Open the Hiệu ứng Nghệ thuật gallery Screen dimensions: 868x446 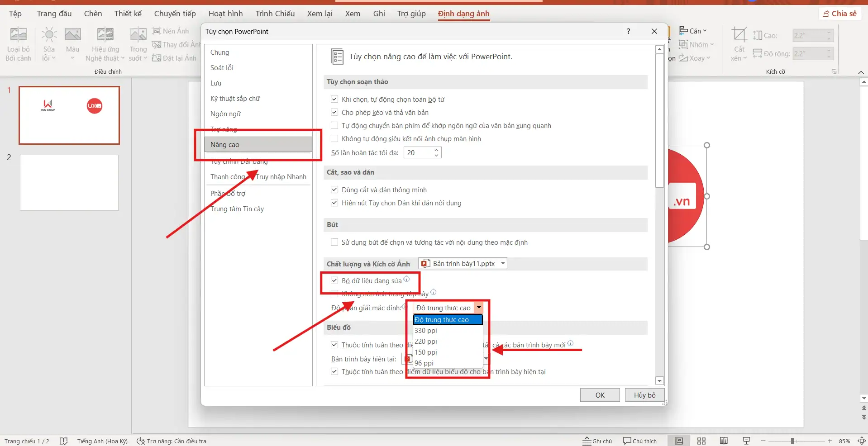point(105,43)
